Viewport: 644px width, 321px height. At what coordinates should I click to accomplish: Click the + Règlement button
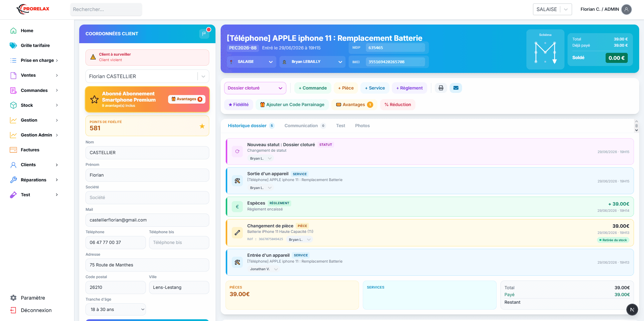410,88
